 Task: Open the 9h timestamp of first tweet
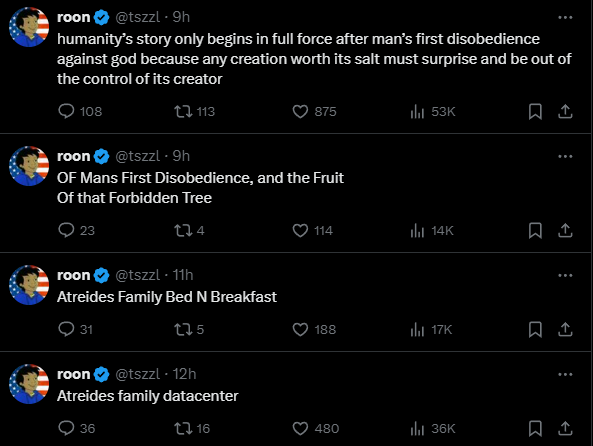click(181, 17)
